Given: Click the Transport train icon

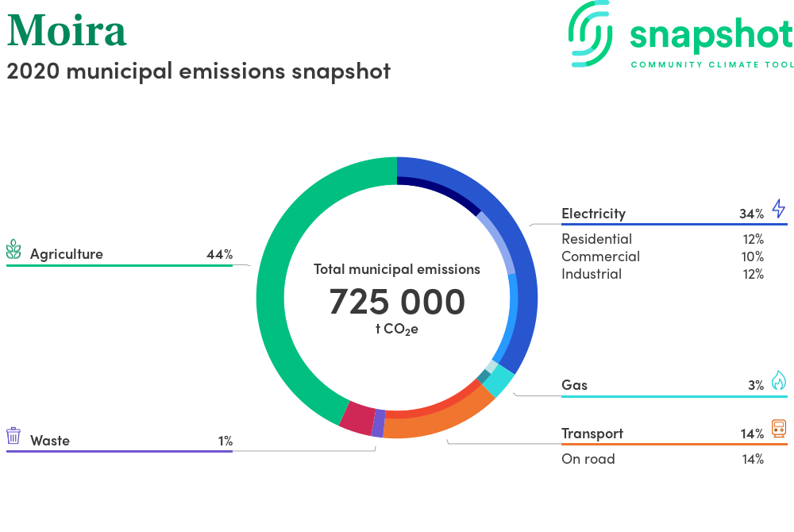Looking at the screenshot, I should click(779, 428).
